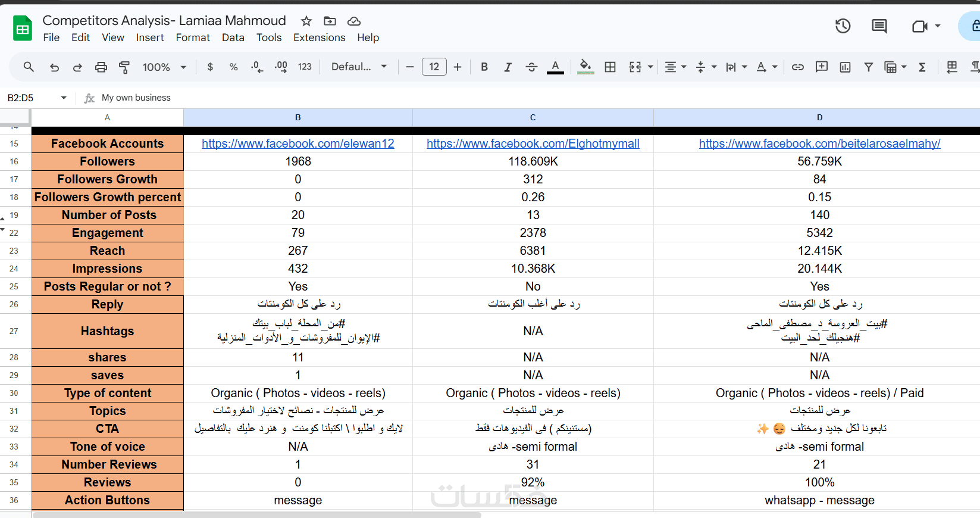Insert a link
980x518 pixels.
click(798, 67)
